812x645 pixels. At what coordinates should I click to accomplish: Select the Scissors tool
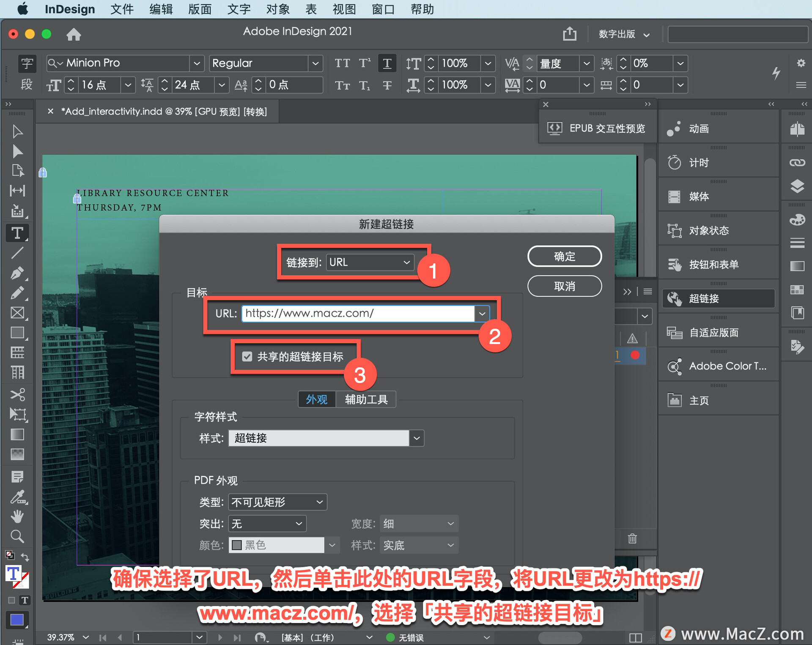[17, 394]
